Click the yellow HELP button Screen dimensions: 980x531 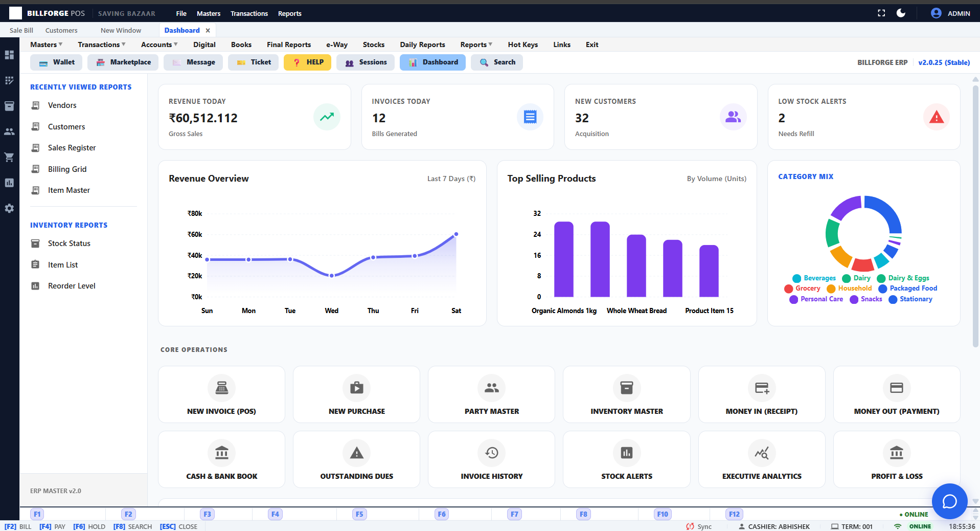point(307,62)
